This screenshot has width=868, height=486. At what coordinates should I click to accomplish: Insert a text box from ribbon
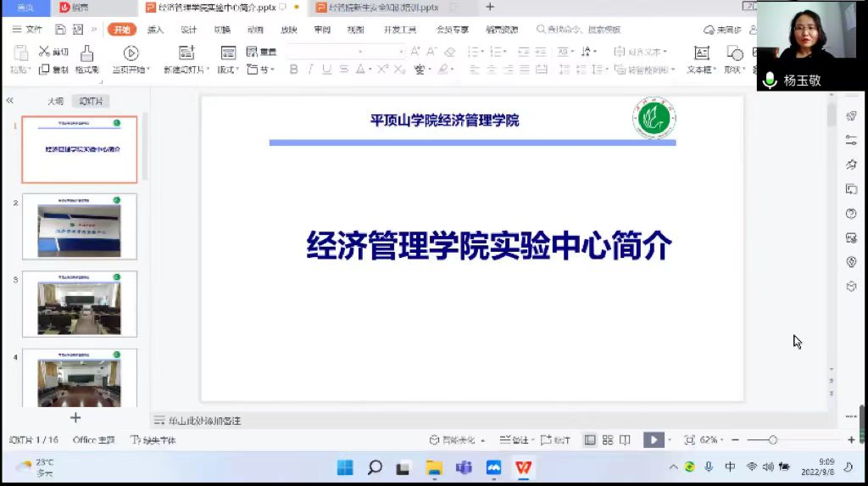(x=701, y=53)
